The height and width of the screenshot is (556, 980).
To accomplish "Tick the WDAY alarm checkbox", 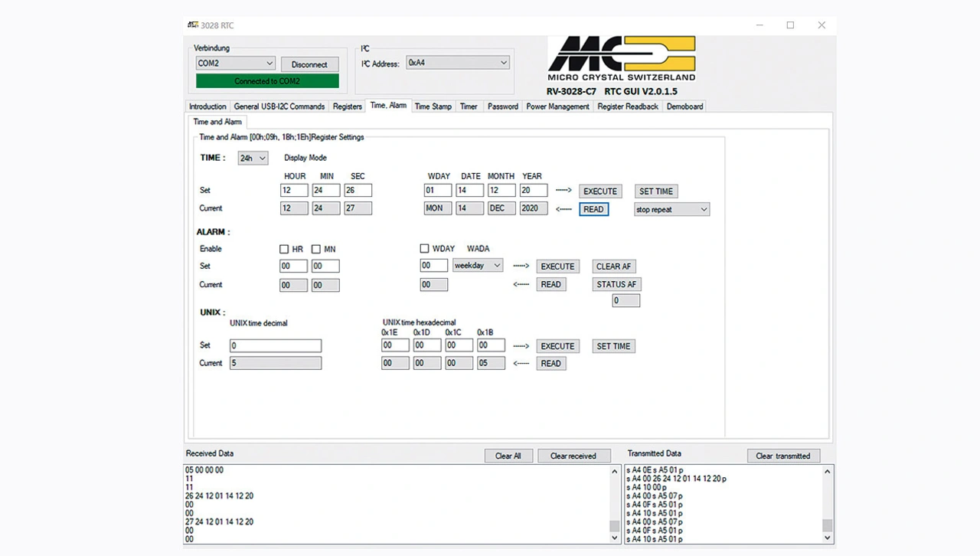I will 424,249.
